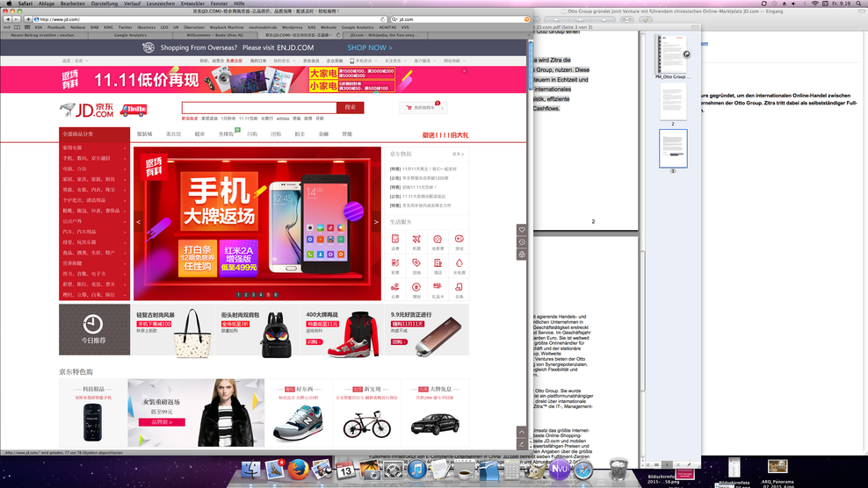Open the phone recharge service icon

tap(395, 239)
